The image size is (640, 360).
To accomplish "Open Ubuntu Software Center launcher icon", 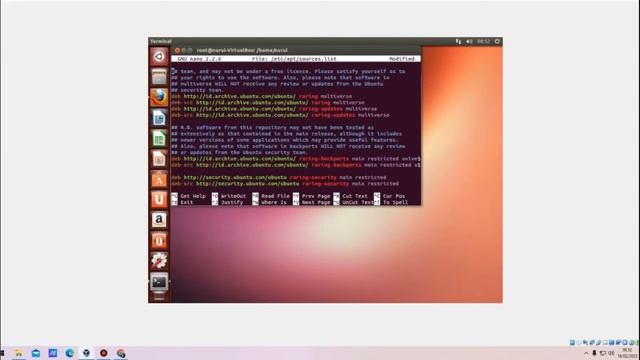I will coord(159,179).
